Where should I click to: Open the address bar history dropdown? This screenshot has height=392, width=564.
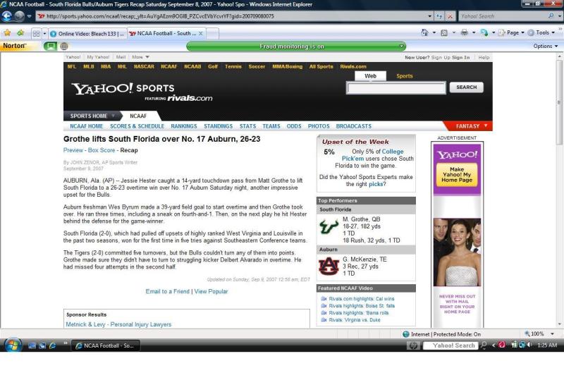pos(430,16)
